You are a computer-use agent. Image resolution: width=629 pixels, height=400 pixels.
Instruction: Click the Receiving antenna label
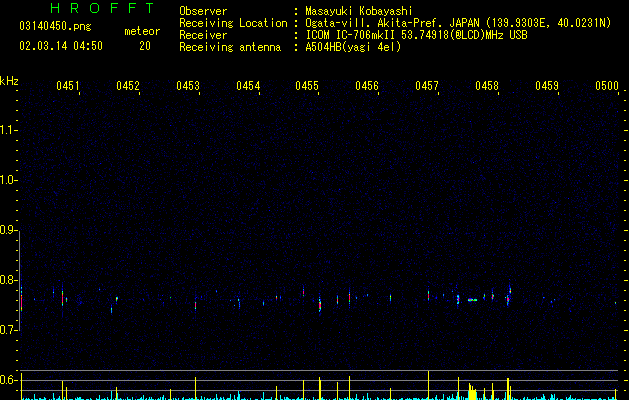tap(230, 47)
